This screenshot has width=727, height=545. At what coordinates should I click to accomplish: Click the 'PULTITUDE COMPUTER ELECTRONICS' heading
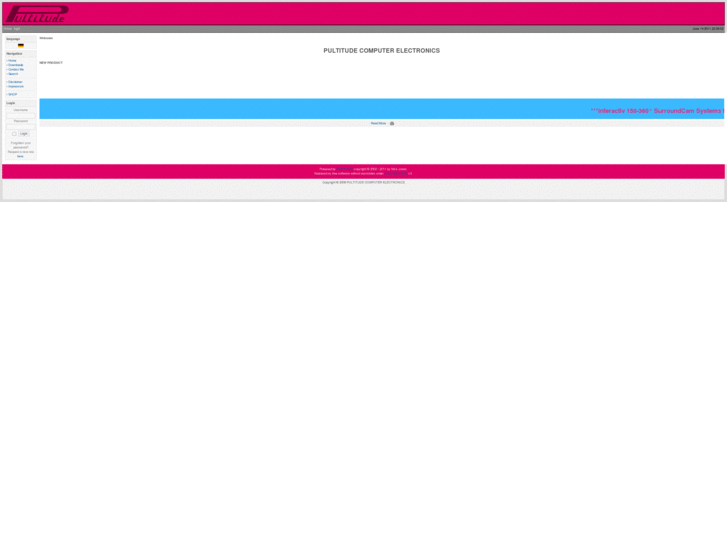382,51
